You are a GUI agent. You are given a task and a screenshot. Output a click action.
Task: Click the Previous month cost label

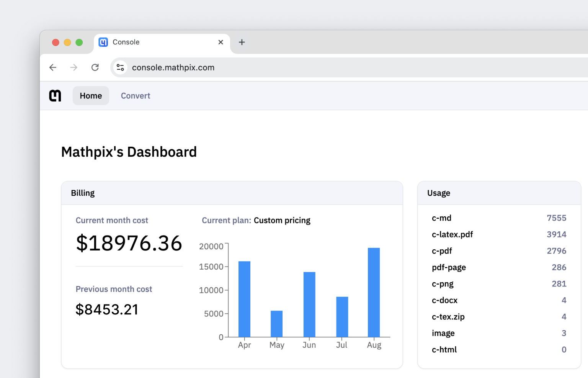114,289
